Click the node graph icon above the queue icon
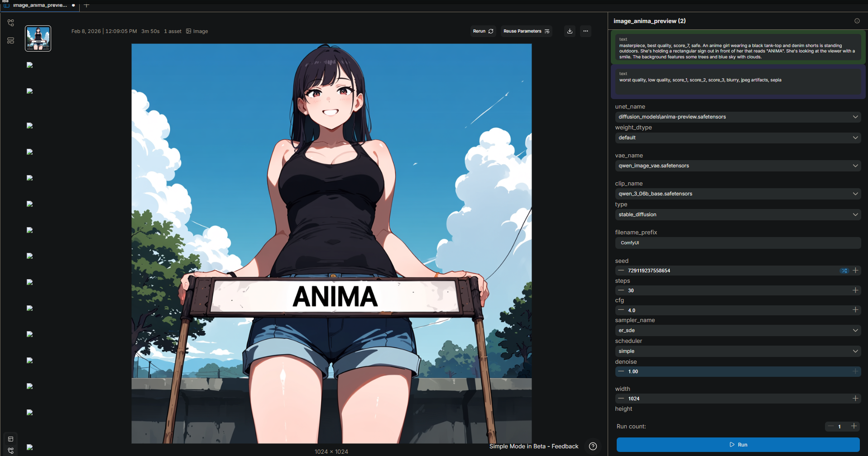This screenshot has height=456, width=868. point(11,23)
